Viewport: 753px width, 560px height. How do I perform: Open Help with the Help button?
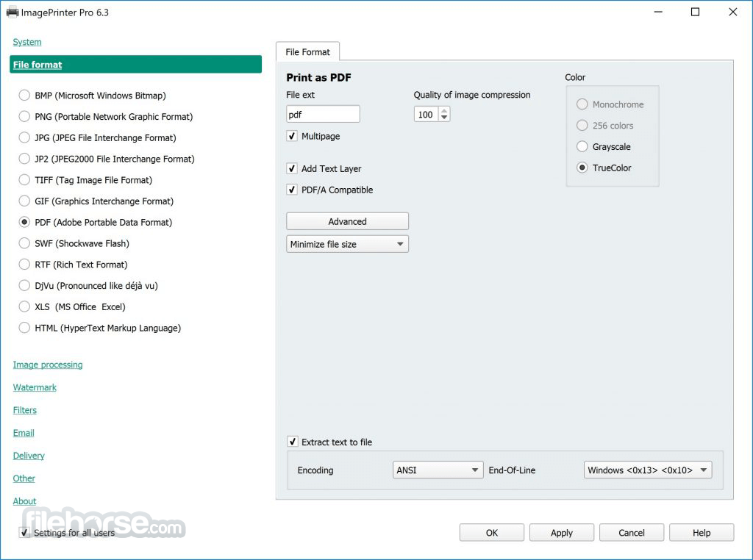(702, 533)
